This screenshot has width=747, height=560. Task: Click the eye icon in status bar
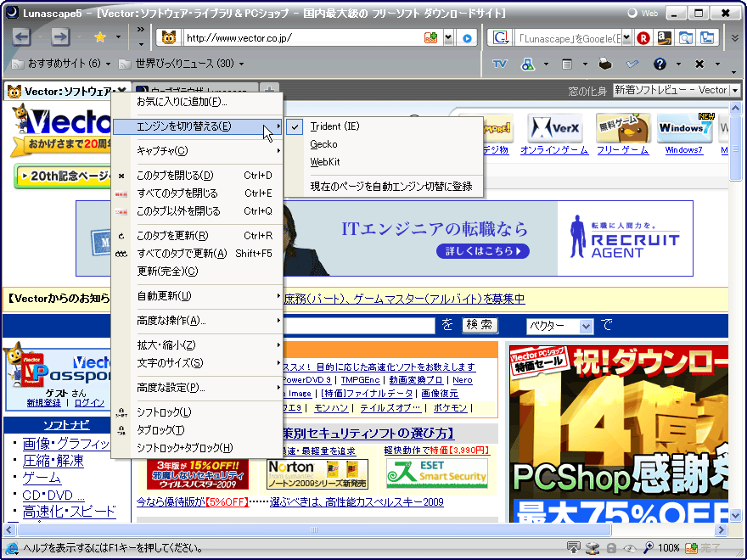pyautogui.click(x=630, y=549)
